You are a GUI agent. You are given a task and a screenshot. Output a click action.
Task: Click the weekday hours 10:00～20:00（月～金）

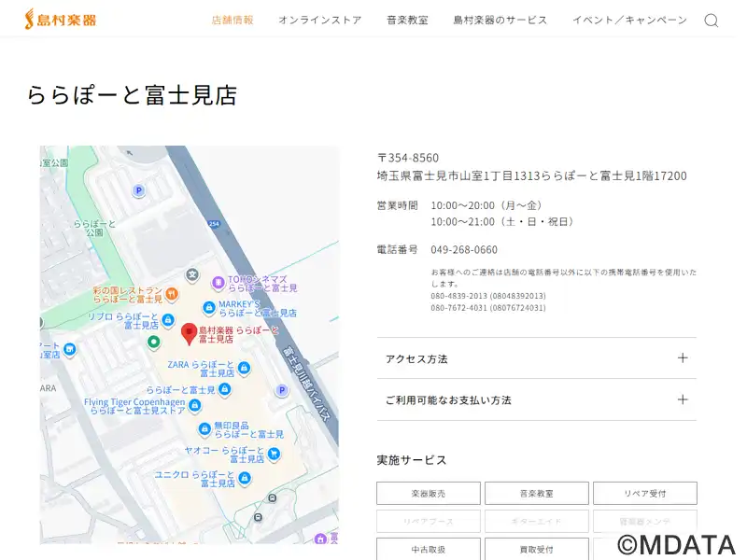coord(486,205)
